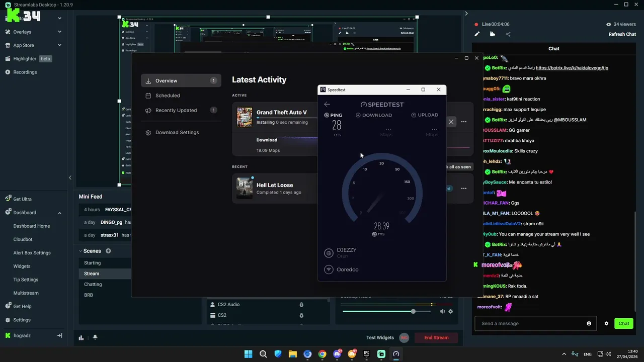Click Test Widgets
Screen dimensions: 644x362
380,337
